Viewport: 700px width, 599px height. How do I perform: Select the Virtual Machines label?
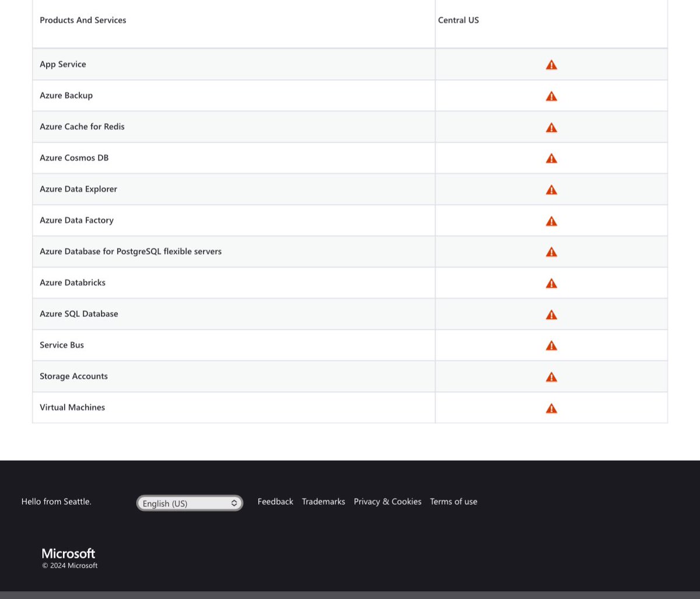72,408
